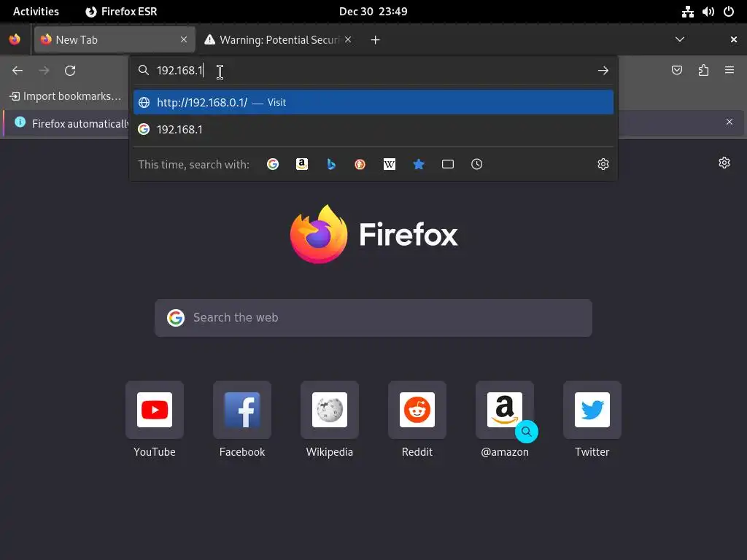
Task: Click Import bookmarks toolbar button
Action: click(x=65, y=96)
